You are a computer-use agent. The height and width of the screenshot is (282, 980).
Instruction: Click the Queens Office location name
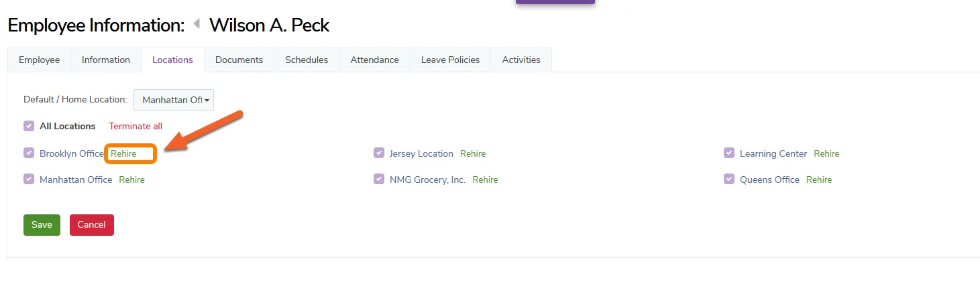tap(769, 180)
